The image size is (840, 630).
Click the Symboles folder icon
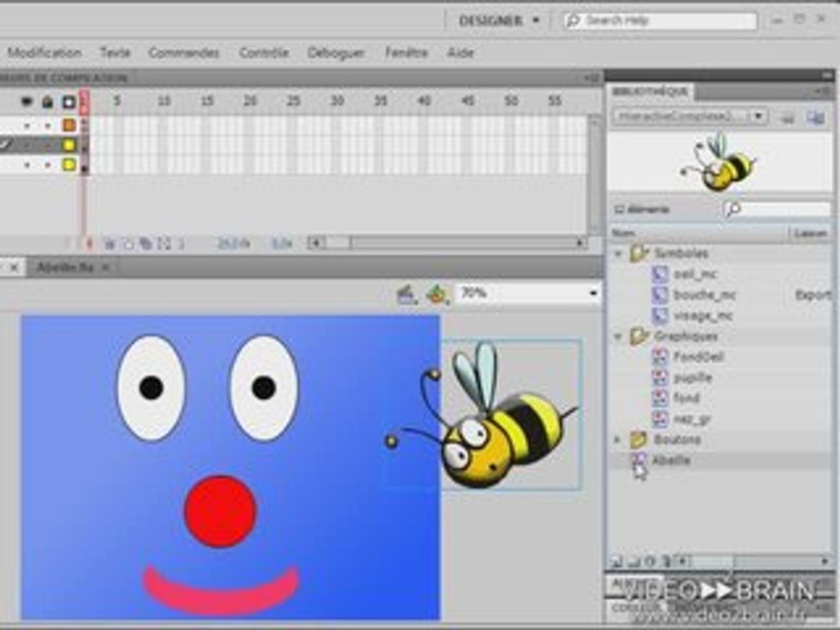639,253
